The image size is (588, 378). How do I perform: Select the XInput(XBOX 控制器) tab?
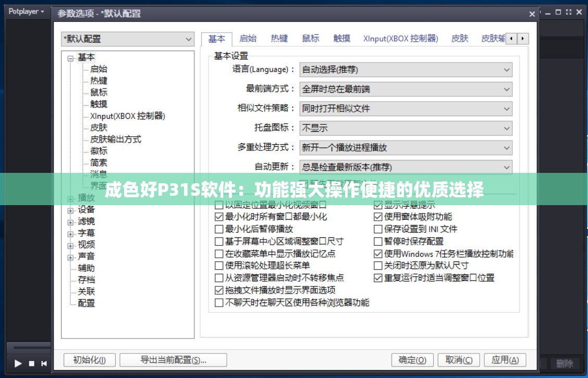click(401, 38)
